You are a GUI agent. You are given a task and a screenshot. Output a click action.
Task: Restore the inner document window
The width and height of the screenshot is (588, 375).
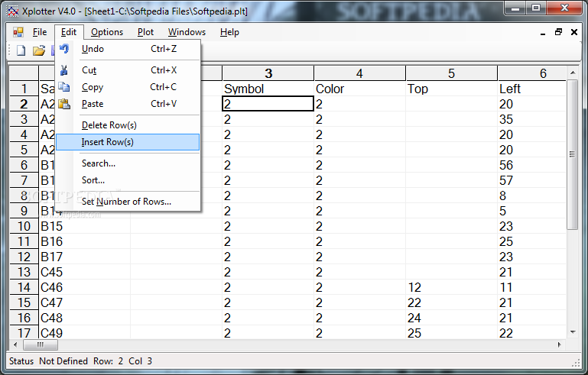pos(558,32)
